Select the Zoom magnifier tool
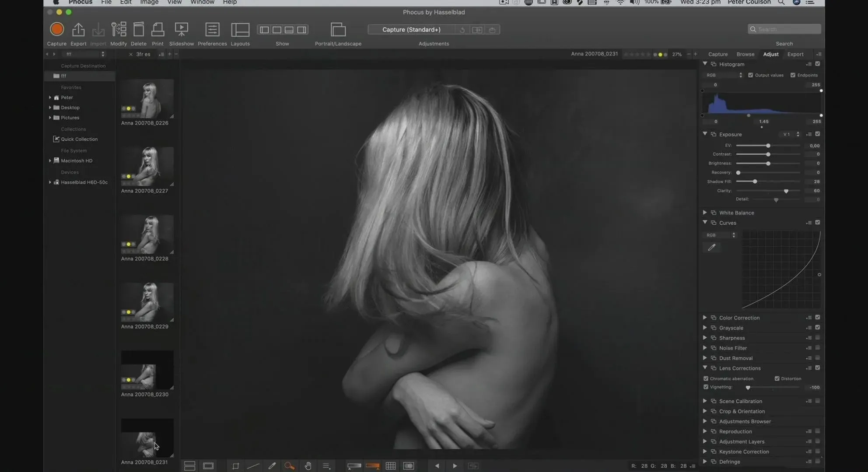 tap(289, 466)
